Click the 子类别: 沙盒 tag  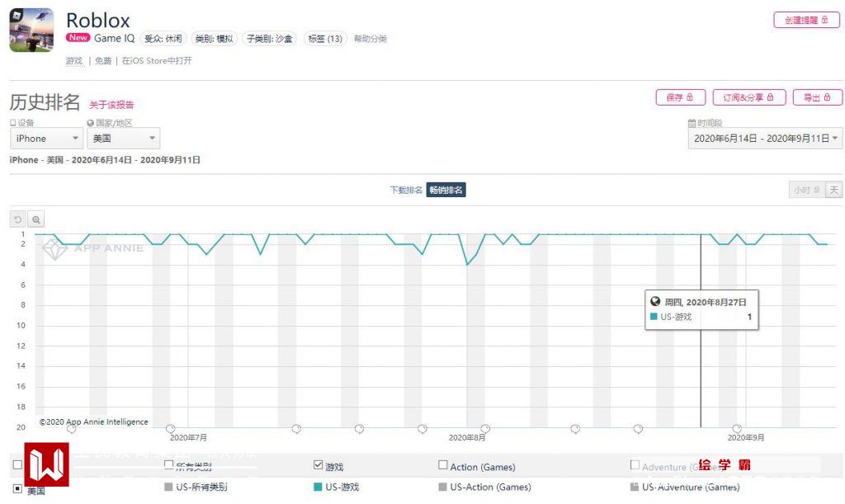point(270,39)
